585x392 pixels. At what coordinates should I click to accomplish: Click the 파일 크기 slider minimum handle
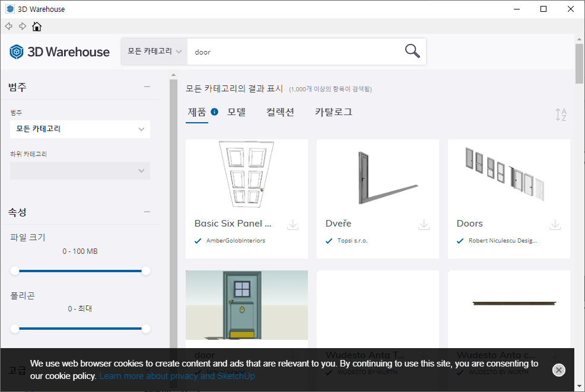[15, 271]
